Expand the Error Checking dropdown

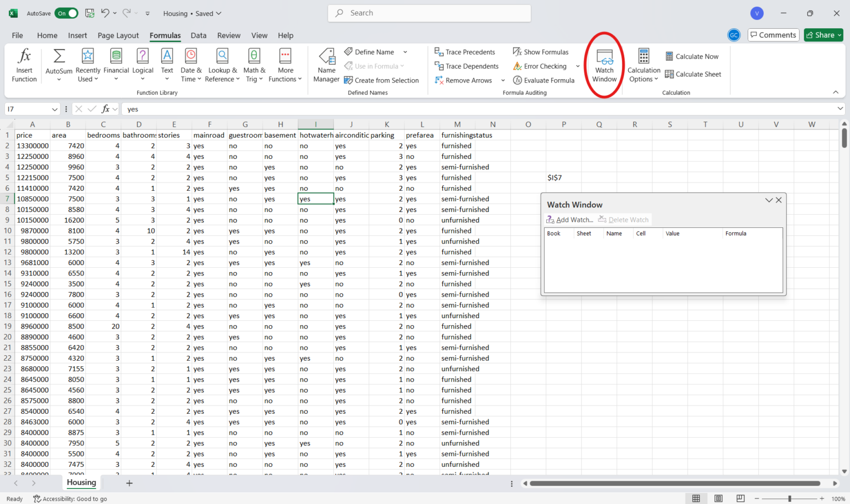(578, 66)
